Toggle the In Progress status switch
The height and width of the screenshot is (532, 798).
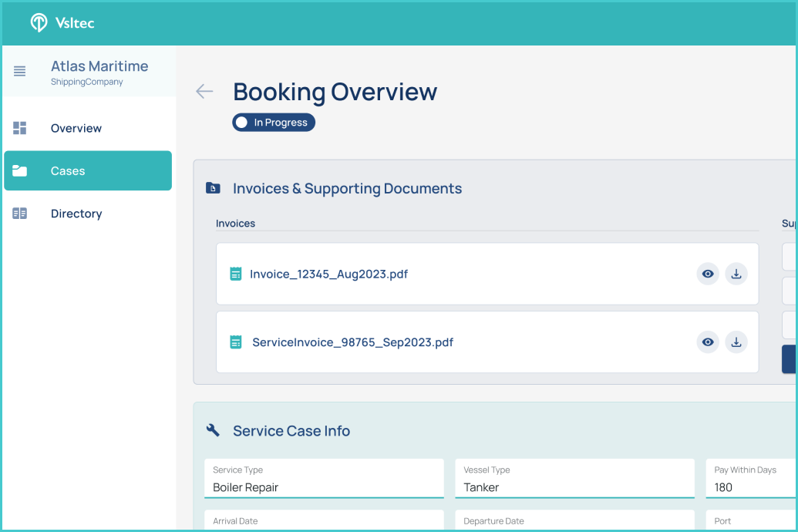[274, 122]
